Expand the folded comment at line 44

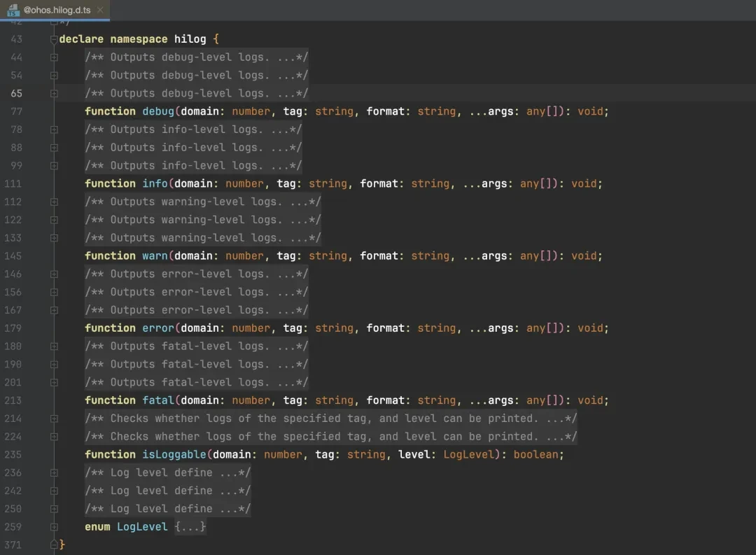tap(54, 57)
